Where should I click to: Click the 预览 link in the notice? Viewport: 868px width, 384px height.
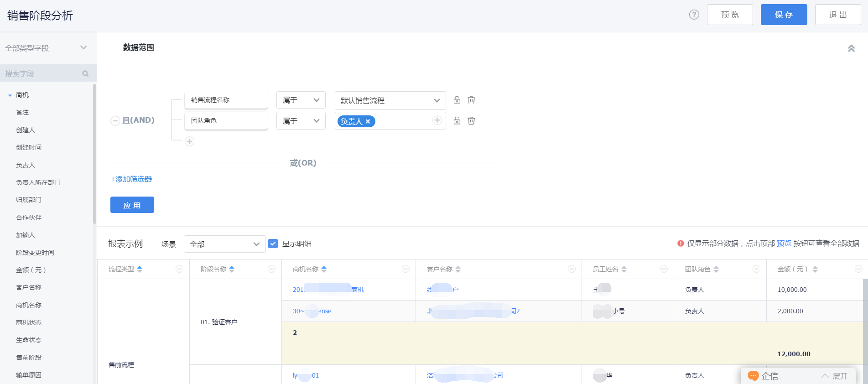[x=784, y=244]
